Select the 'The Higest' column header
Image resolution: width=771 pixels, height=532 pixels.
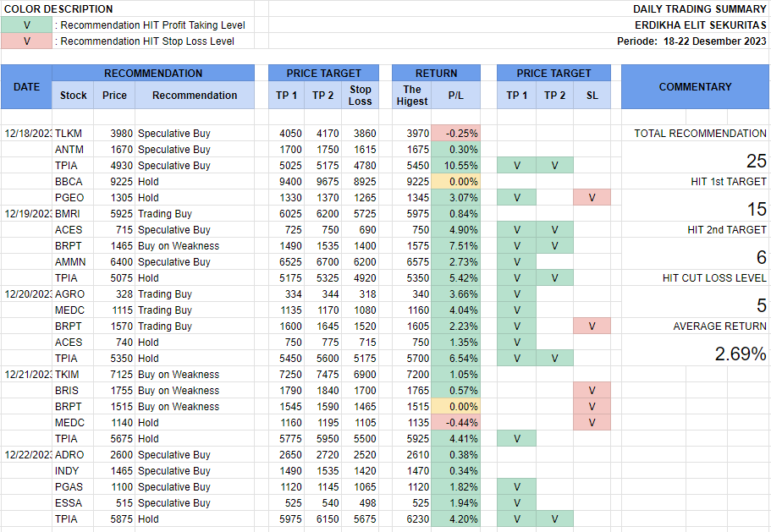(x=412, y=96)
